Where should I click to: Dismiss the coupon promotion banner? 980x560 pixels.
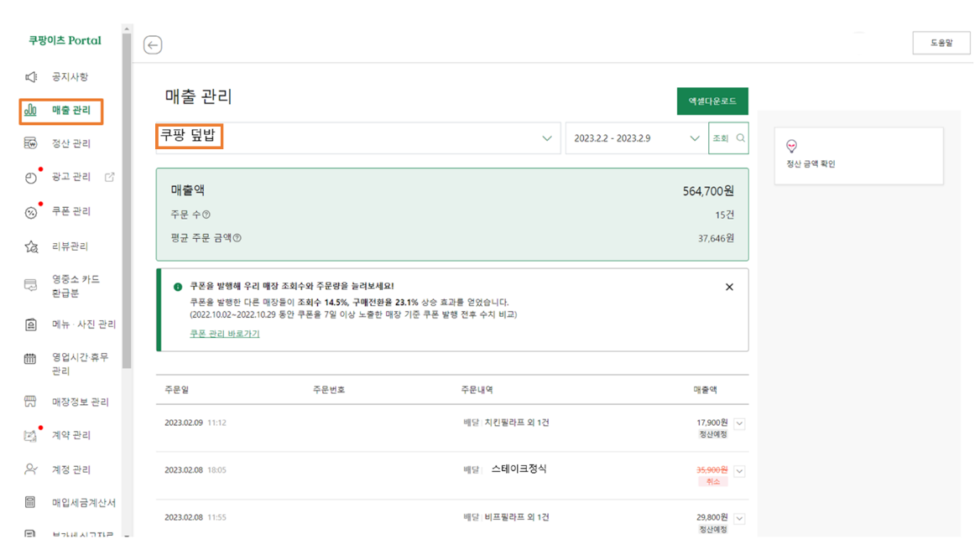coord(729,288)
